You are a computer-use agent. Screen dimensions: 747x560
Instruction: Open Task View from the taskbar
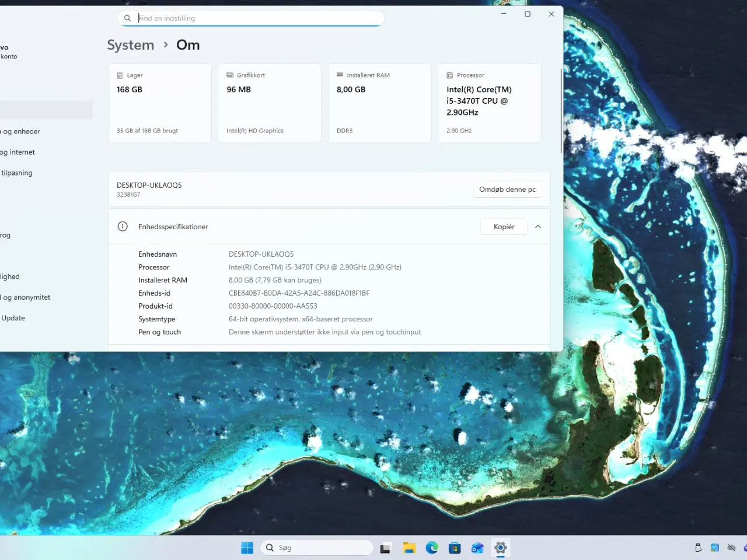pyautogui.click(x=385, y=548)
